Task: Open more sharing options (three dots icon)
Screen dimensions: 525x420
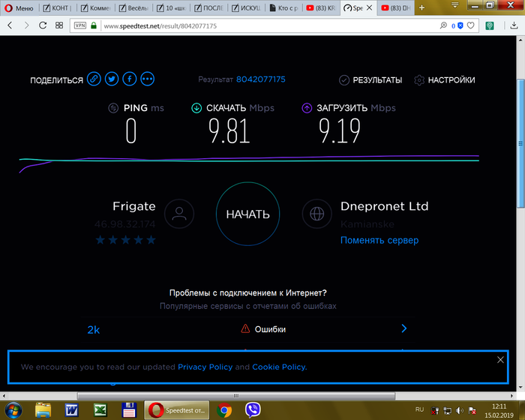Action: [x=147, y=79]
